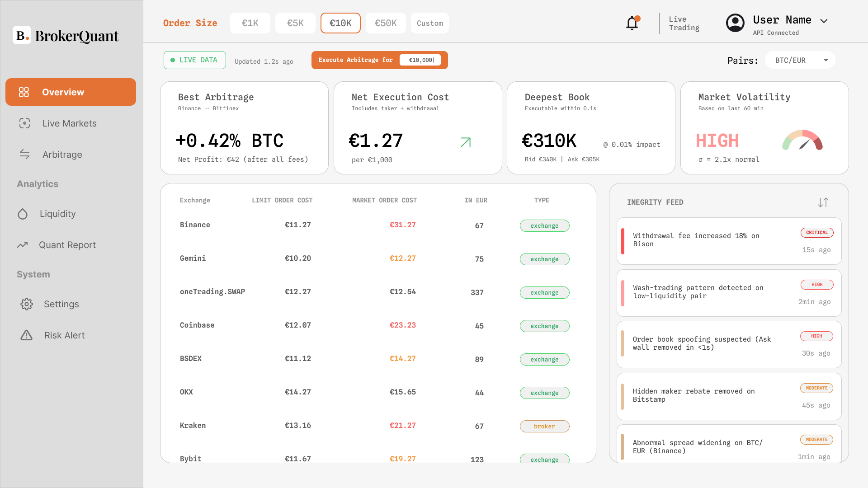
Task: Click the Risk Alert warning triangle icon
Action: click(27, 335)
